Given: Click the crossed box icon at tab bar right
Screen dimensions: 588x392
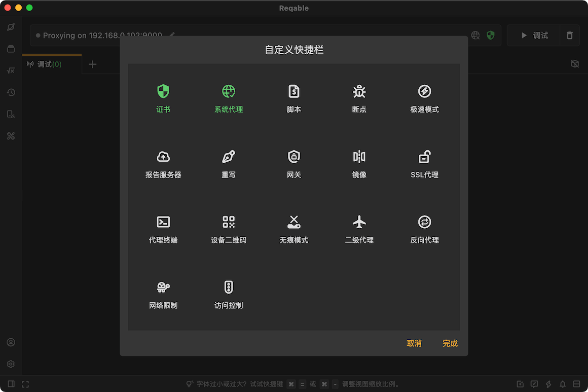Looking at the screenshot, I should (574, 64).
